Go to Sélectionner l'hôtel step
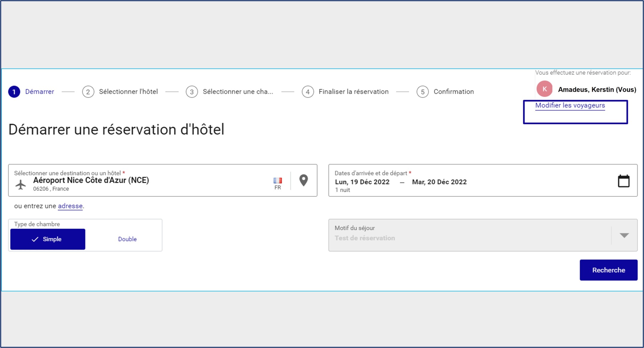 point(128,92)
